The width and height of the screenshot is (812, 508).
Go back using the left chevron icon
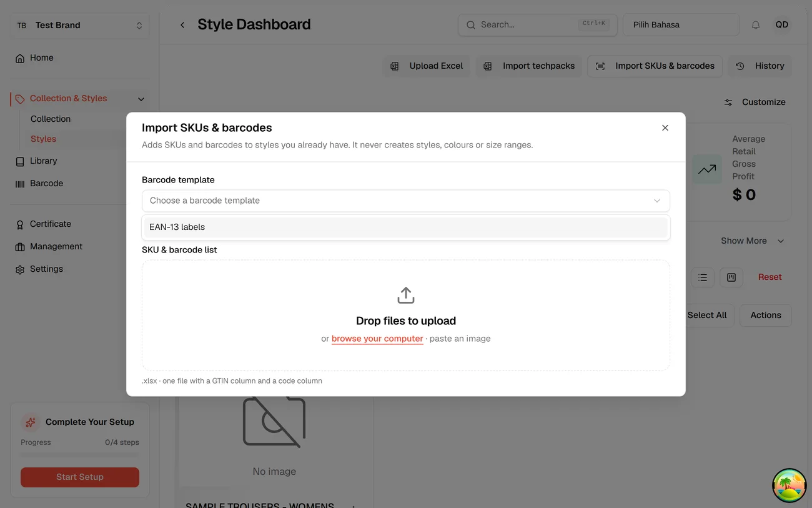(182, 25)
